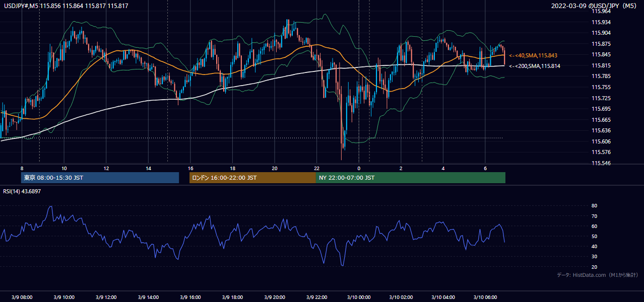Click price axis label 115.576
This screenshot has height=302, width=644.
[601, 152]
